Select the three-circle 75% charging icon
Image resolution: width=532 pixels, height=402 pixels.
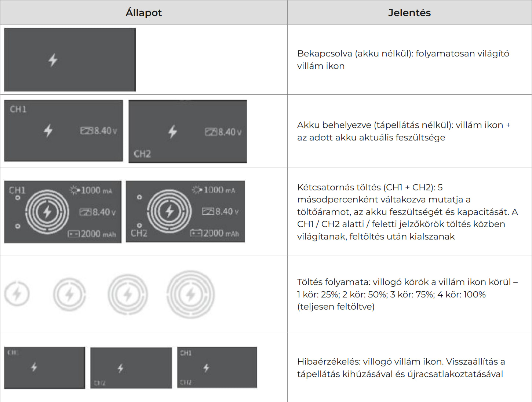[x=128, y=294]
